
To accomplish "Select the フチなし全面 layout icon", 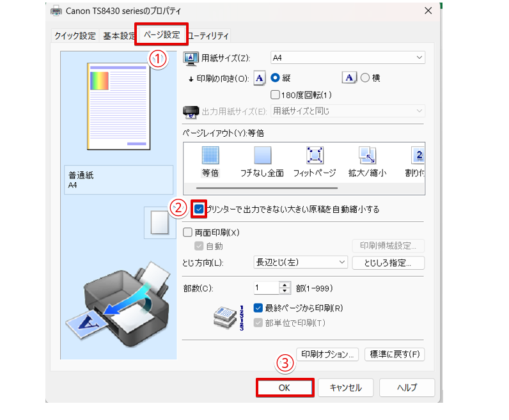I will [x=262, y=155].
